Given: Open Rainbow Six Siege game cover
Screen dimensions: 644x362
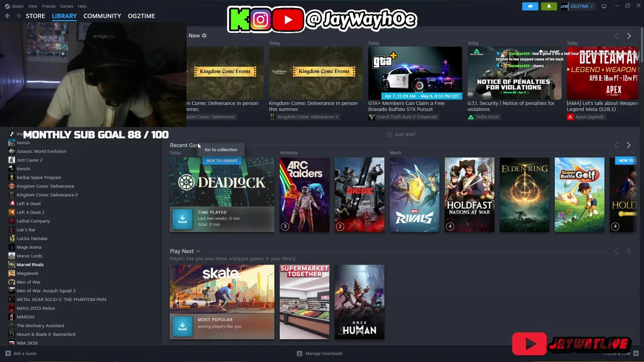Looking at the screenshot, I should coord(359,195).
